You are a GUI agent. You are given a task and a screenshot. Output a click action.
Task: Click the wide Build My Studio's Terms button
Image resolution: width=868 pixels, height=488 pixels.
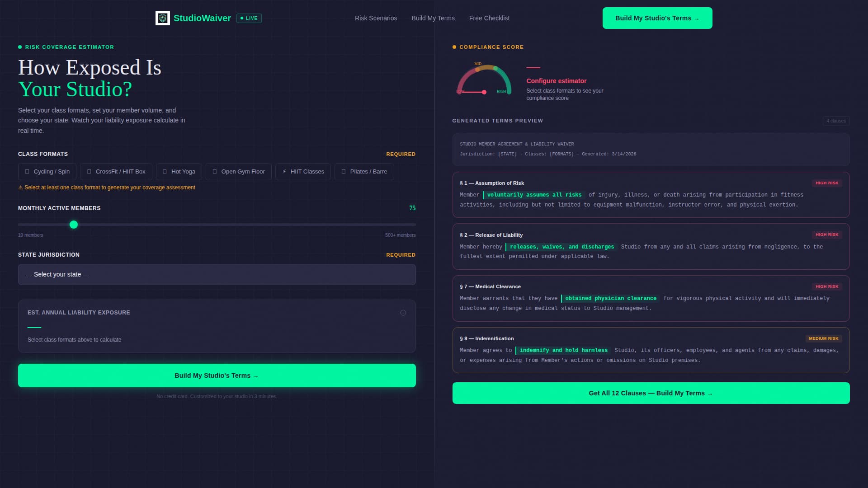(x=217, y=375)
